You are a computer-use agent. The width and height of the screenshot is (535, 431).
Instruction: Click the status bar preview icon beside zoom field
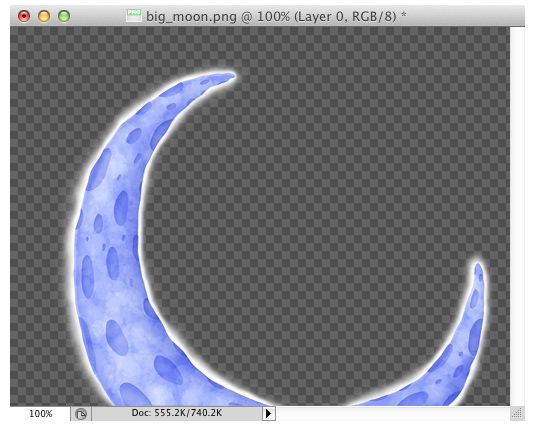[x=81, y=414]
